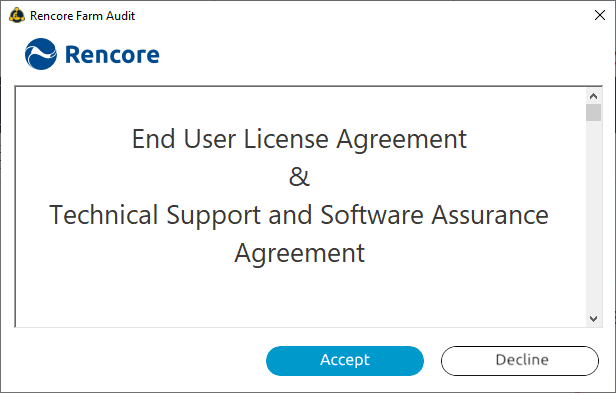The image size is (616, 393).
Task: Click the word Software in the heading
Action: 372,215
